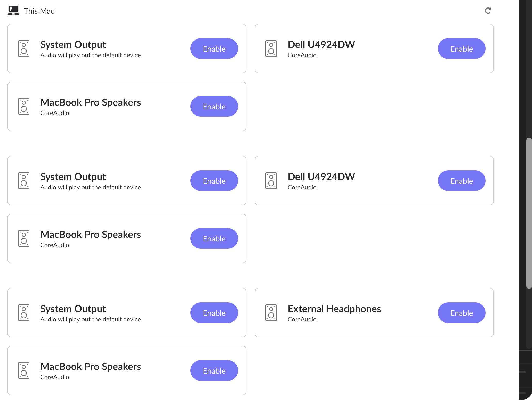
Task: Enable the second System Output device
Action: [x=214, y=181]
